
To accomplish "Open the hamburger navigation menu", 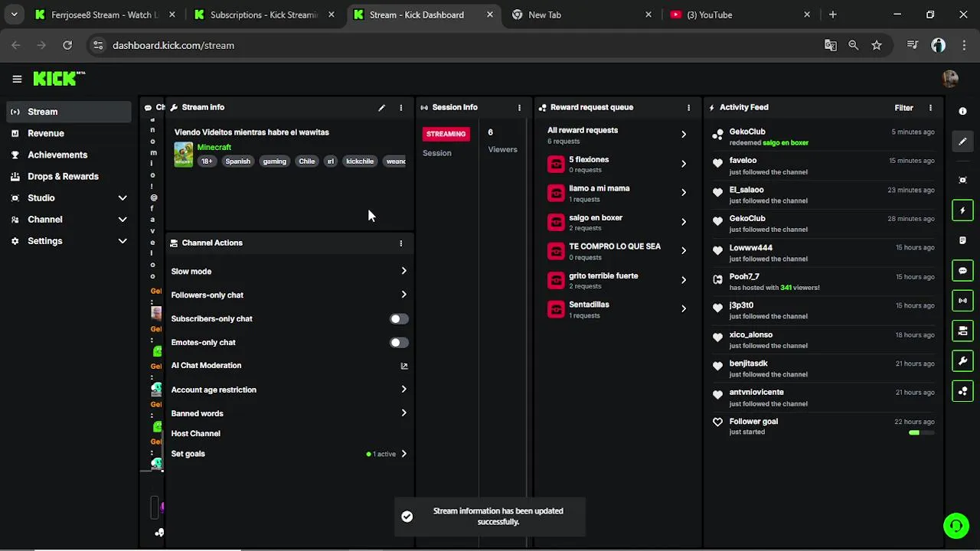I will click(17, 79).
